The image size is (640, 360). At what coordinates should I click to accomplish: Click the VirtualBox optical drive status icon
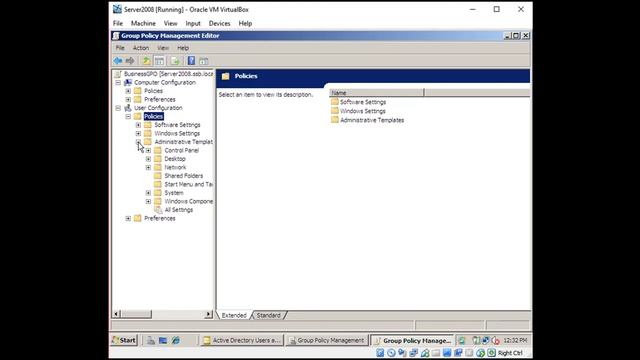[391, 353]
